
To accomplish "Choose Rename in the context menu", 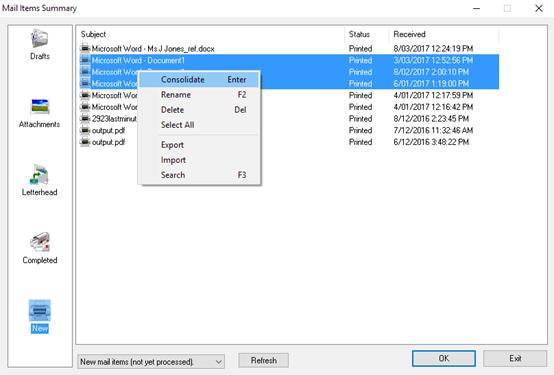I will pos(200,95).
